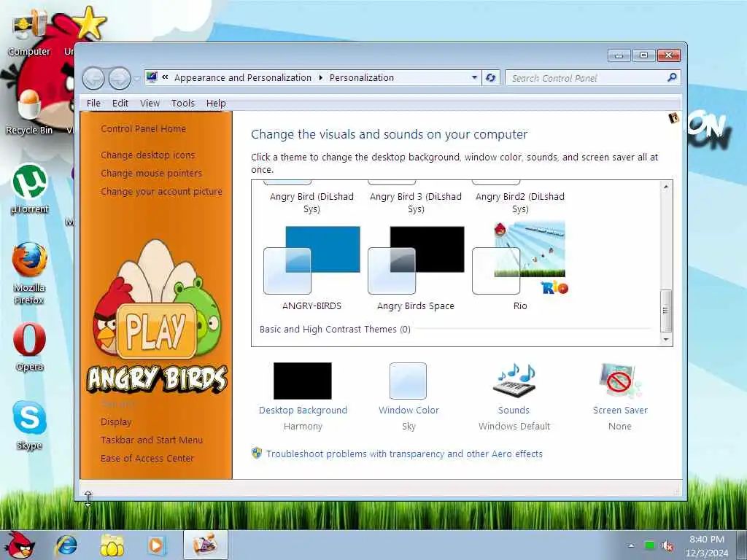Click the theme list scrollbar thumb

click(x=666, y=311)
